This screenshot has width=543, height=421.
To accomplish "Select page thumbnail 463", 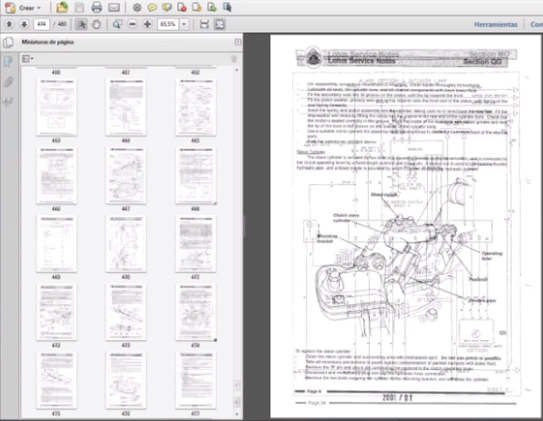I will click(x=57, y=107).
